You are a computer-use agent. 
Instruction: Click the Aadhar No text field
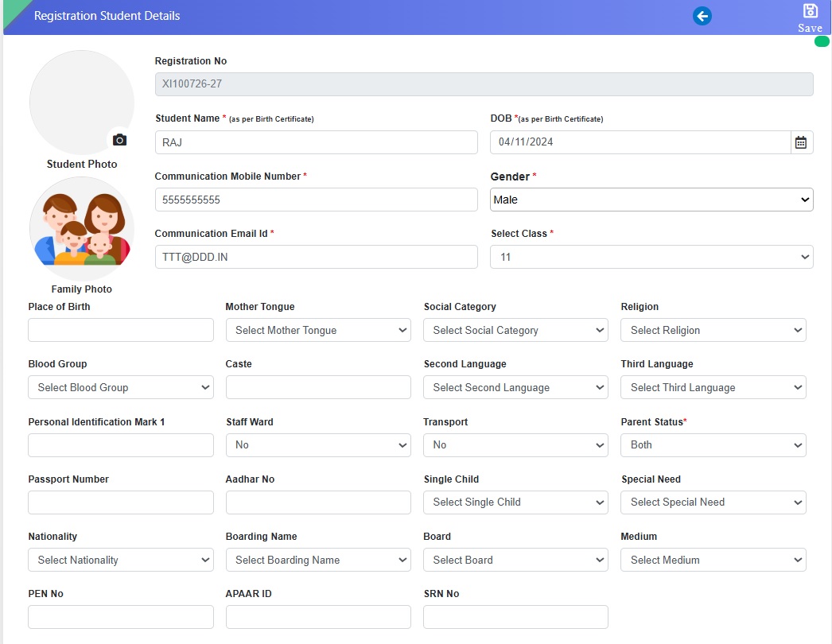tap(318, 502)
